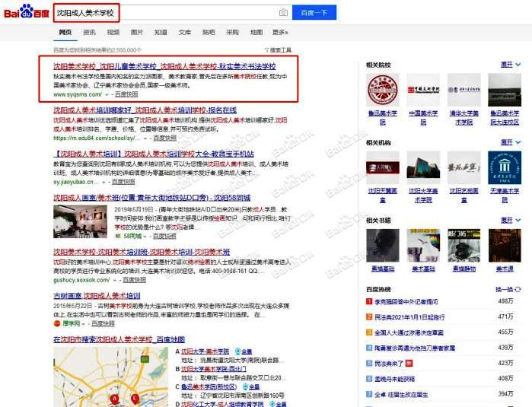
Task: Open 百度地图 search result title link
Action: pyautogui.click(x=119, y=339)
